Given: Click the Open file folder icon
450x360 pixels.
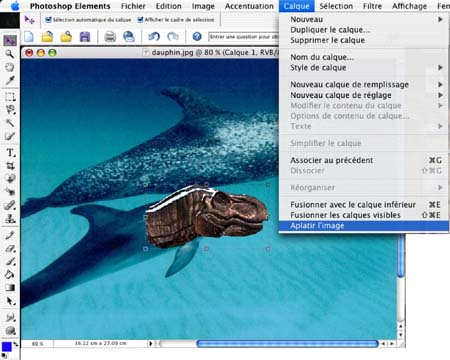Looking at the screenshot, I should (48, 36).
